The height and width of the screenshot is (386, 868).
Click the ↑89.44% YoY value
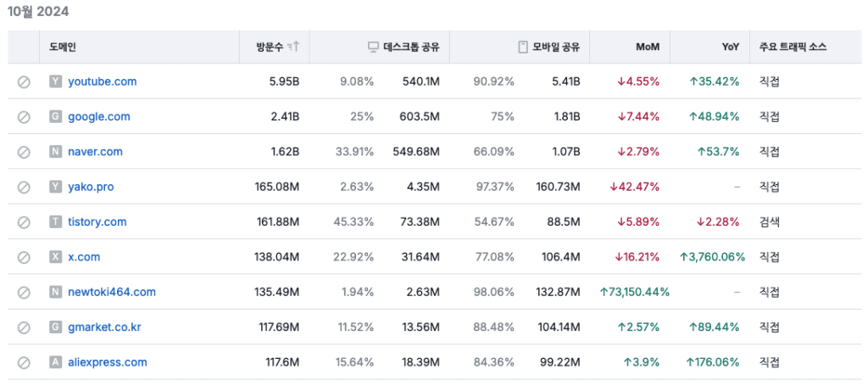[714, 327]
